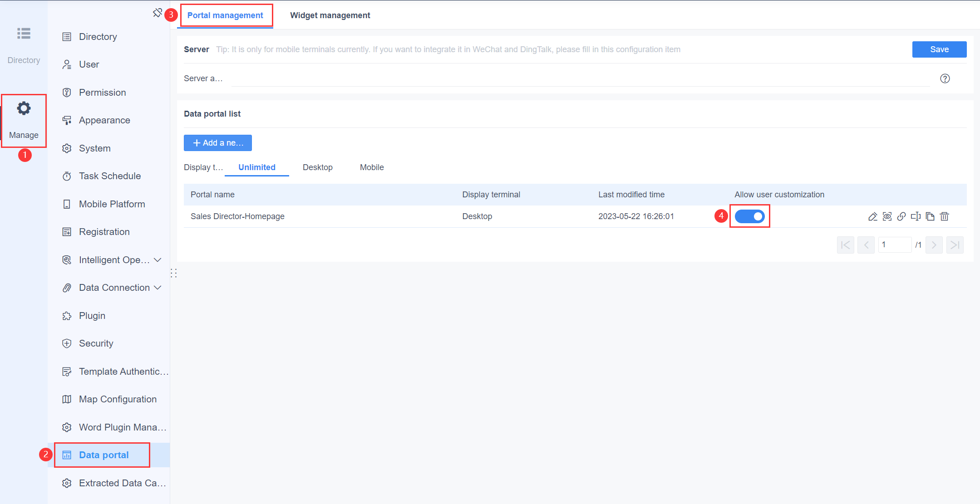980x504 pixels.
Task: Click Add a new portal button
Action: (217, 143)
